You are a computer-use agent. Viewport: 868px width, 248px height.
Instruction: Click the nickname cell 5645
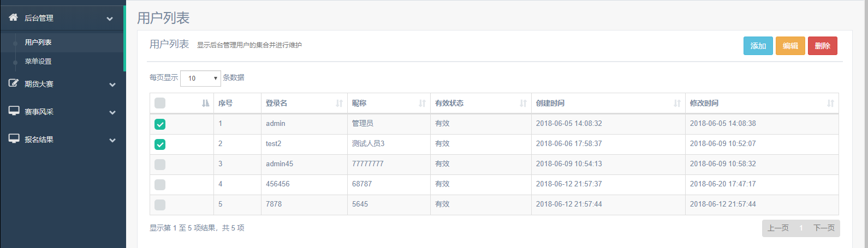[x=360, y=204]
